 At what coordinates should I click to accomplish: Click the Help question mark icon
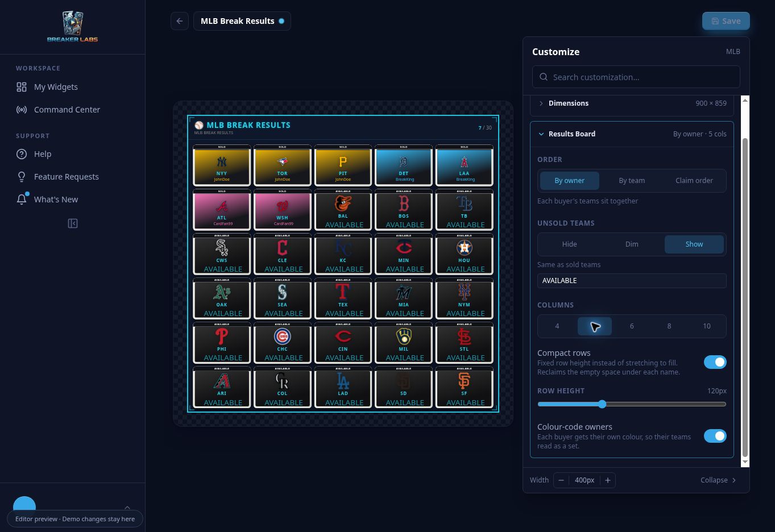tap(22, 154)
